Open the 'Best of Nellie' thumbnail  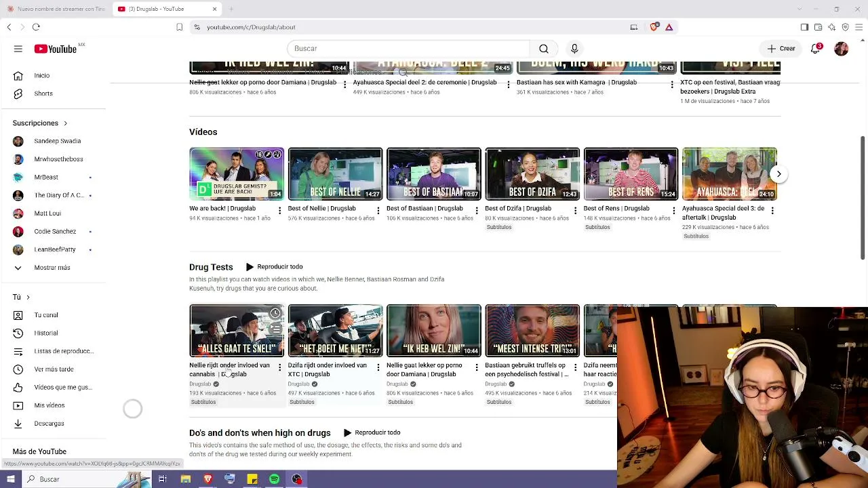click(x=335, y=174)
